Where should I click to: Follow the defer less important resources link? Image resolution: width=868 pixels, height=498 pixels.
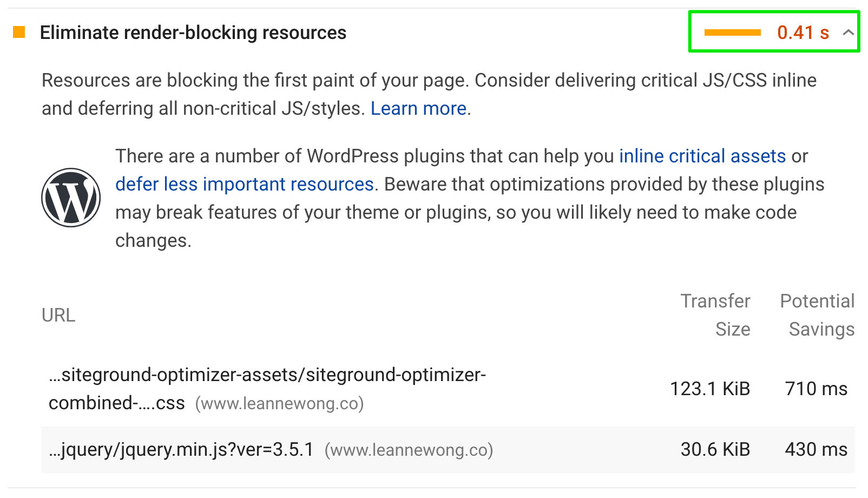245,184
